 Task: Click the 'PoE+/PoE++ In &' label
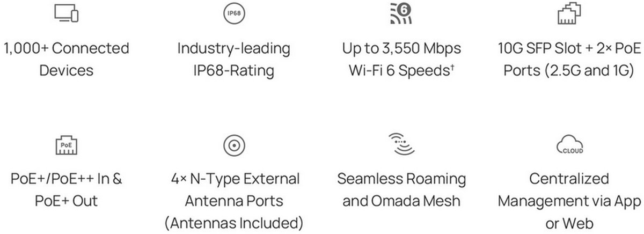(67, 179)
